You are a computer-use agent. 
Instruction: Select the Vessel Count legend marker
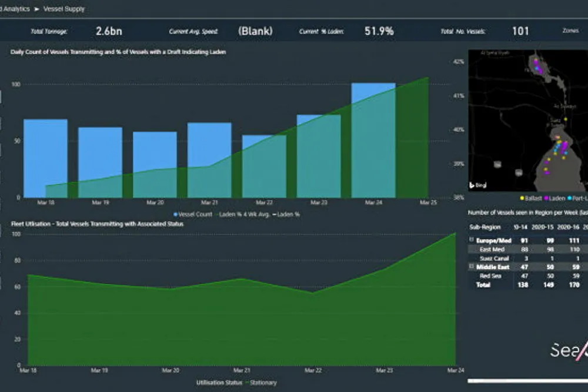click(x=175, y=214)
